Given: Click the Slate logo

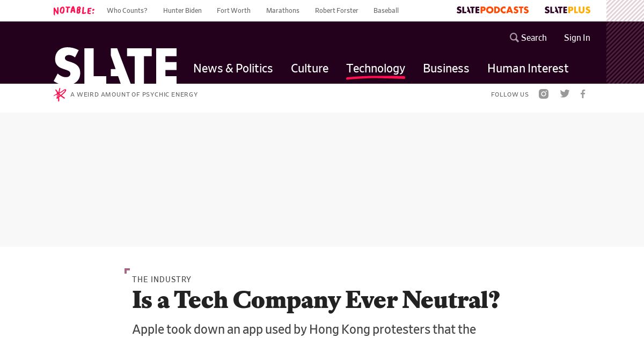Looking at the screenshot, I should click(x=115, y=65).
